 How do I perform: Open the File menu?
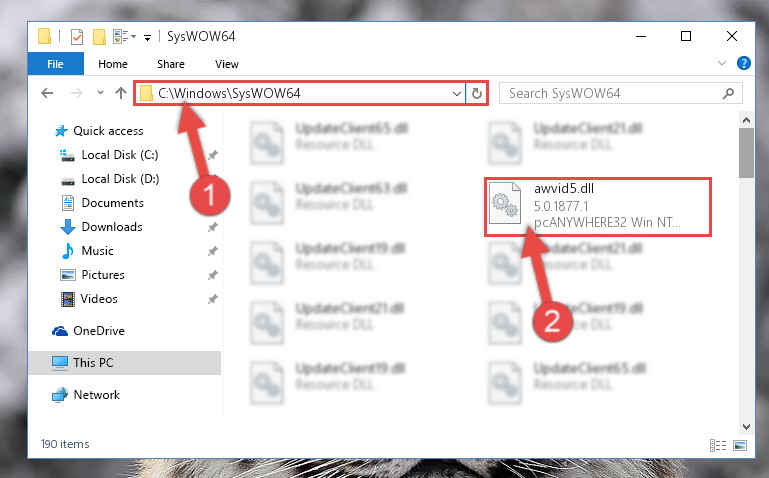click(55, 64)
